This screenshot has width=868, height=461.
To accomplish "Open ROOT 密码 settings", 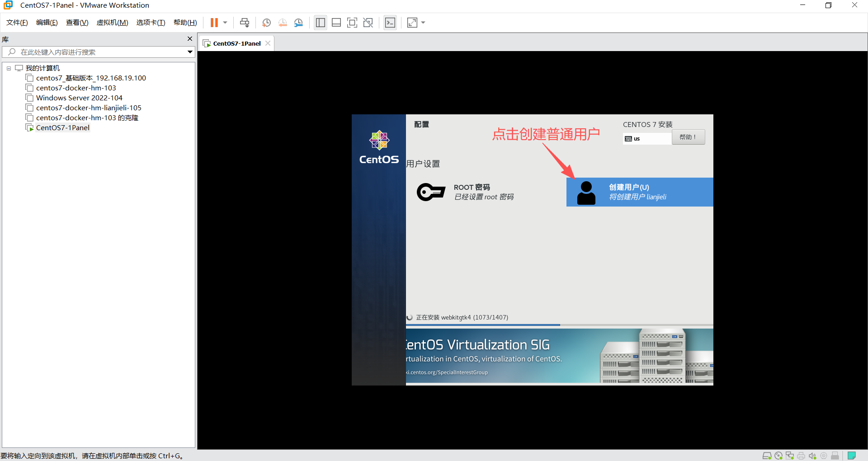I will pos(484,192).
